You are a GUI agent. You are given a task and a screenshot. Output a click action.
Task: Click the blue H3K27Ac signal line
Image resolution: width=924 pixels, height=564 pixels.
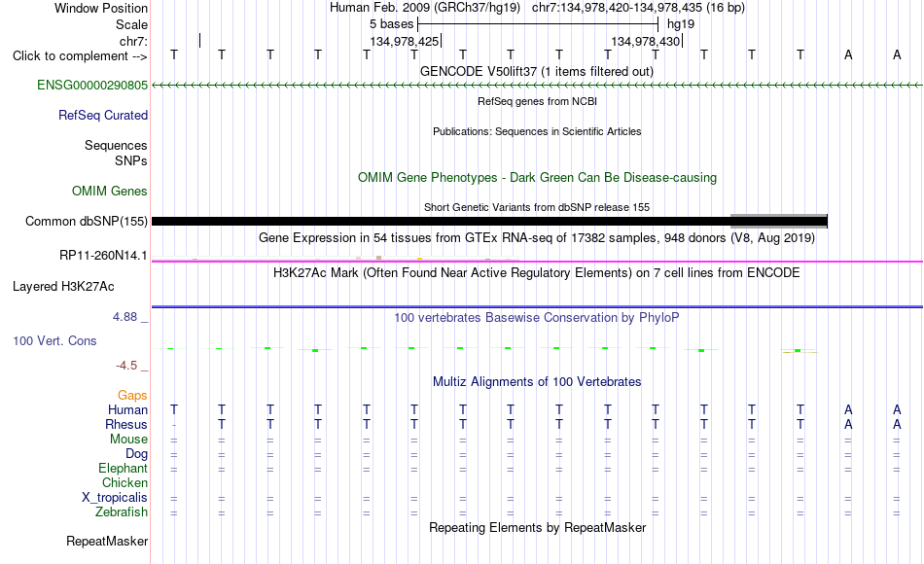click(537, 306)
